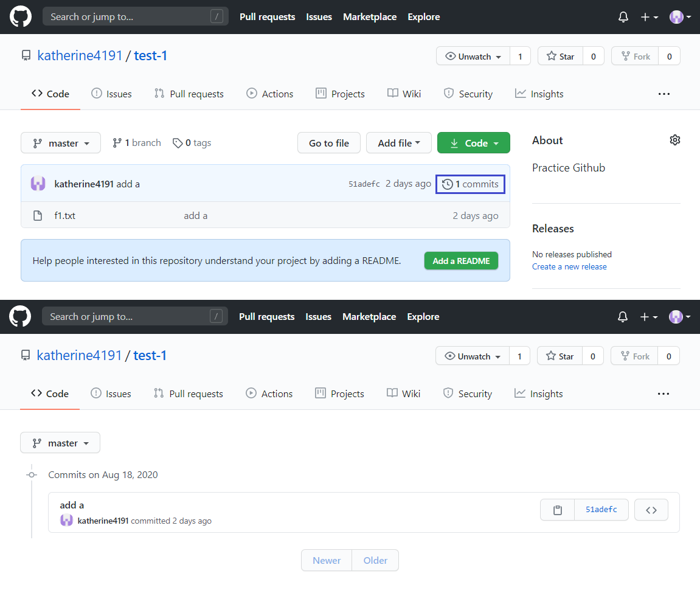Open Marketplace in the bottom header navigation
The image size is (700, 593).
click(x=369, y=317)
